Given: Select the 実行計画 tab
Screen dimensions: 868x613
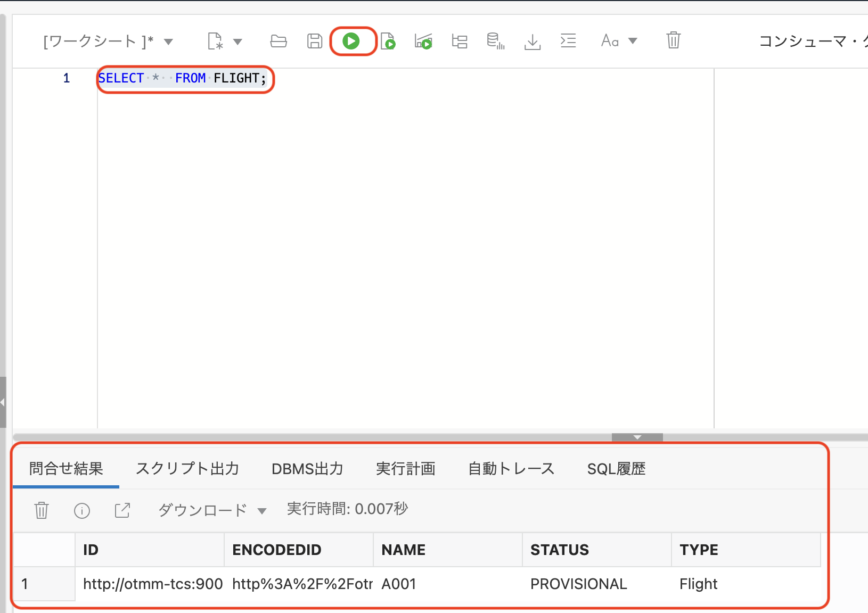Looking at the screenshot, I should (405, 469).
